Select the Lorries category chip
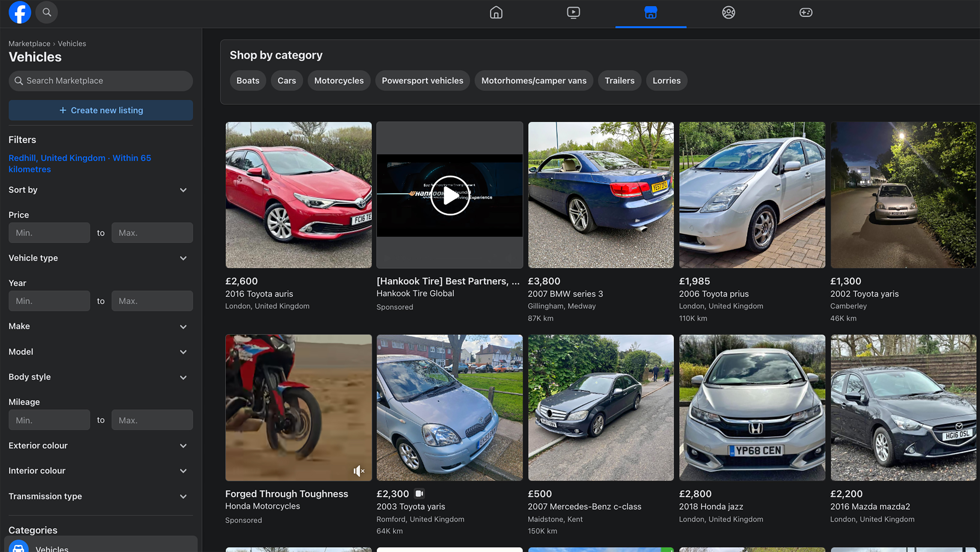980x552 pixels. tap(666, 81)
